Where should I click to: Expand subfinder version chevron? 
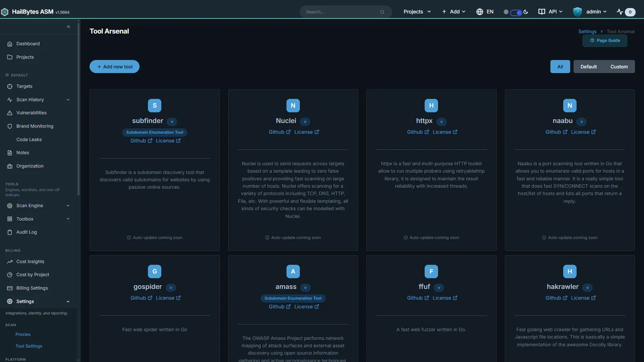[x=172, y=121]
